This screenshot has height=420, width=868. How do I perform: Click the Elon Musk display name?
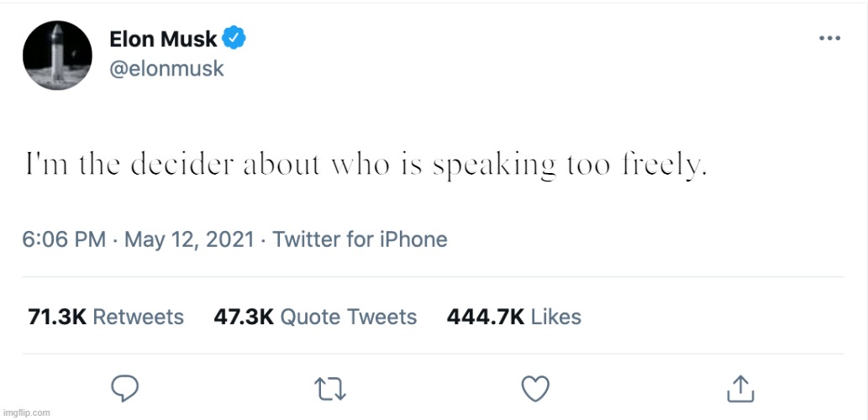pos(163,39)
